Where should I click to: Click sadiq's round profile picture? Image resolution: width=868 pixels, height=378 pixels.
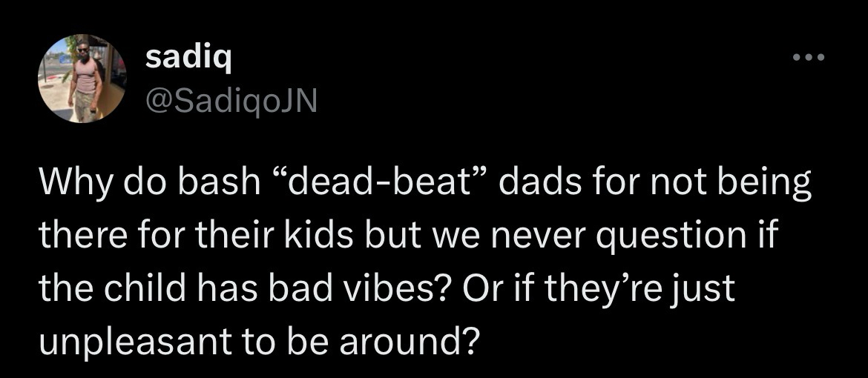click(82, 79)
